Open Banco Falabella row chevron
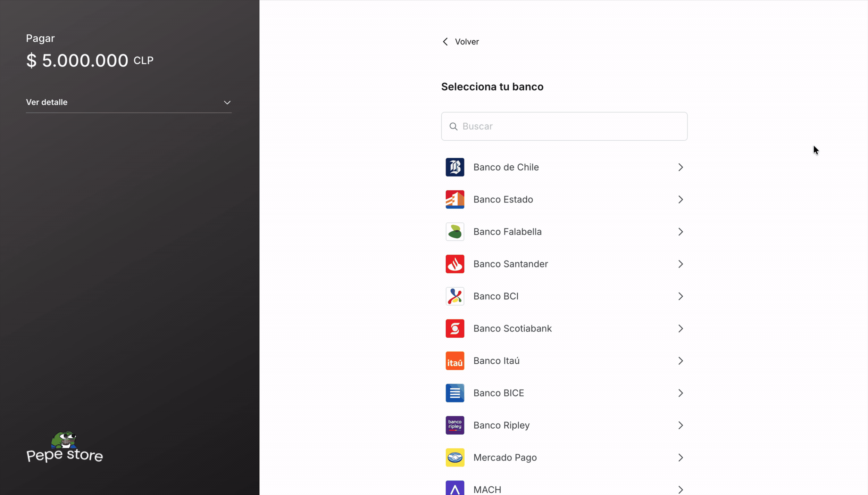This screenshot has height=495, width=868. coord(681,232)
